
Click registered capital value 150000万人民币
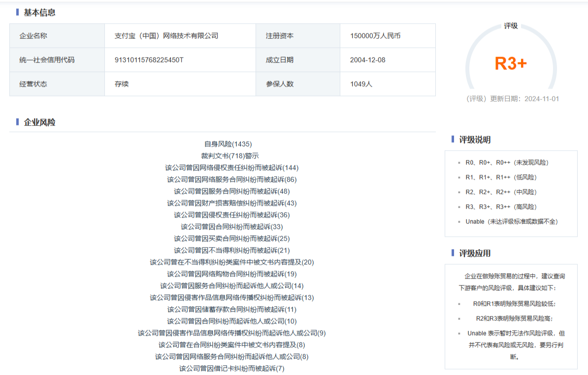375,36
